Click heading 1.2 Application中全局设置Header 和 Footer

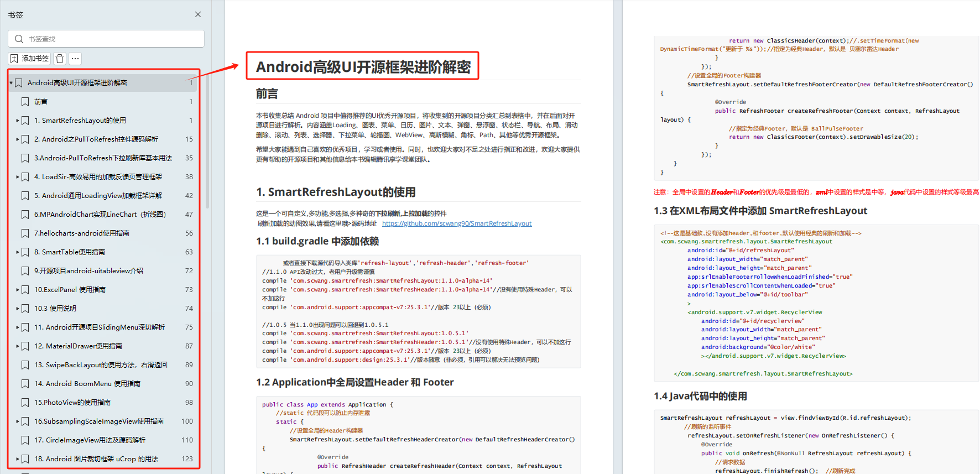tap(355, 382)
